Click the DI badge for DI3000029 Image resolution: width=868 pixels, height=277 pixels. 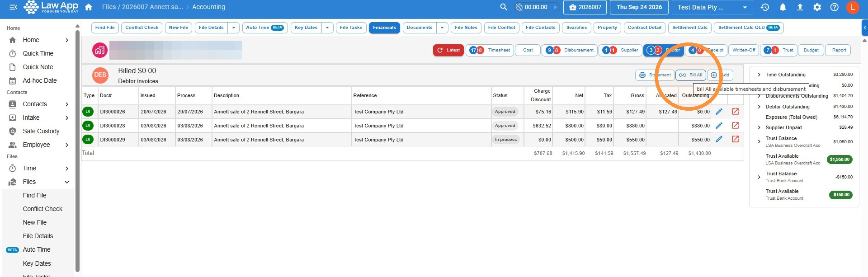[x=88, y=140]
